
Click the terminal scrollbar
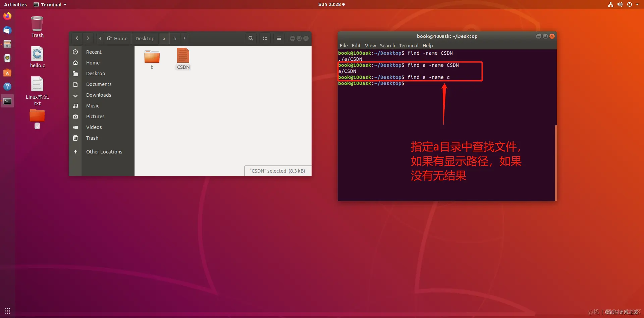(x=556, y=163)
